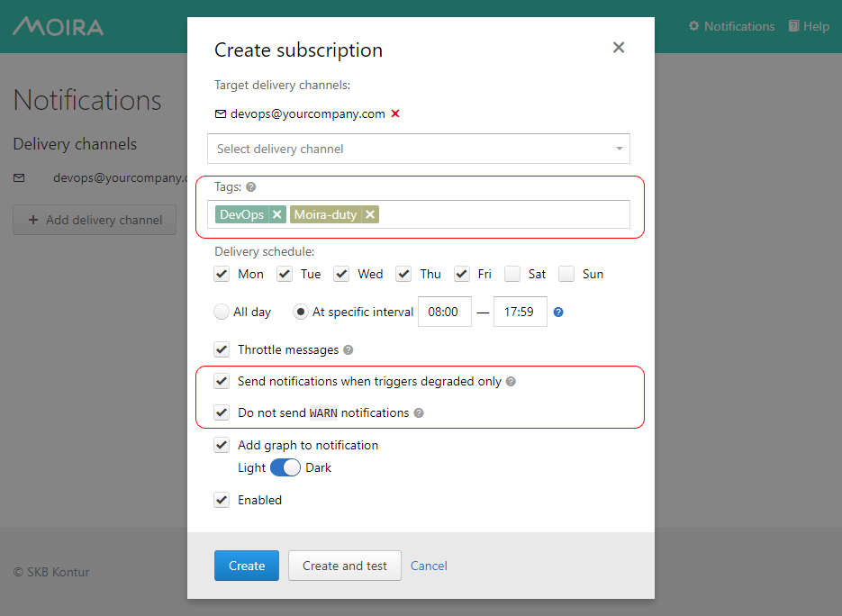Screen dimensions: 842x616
Task: Click the Cancel link
Action: (429, 566)
